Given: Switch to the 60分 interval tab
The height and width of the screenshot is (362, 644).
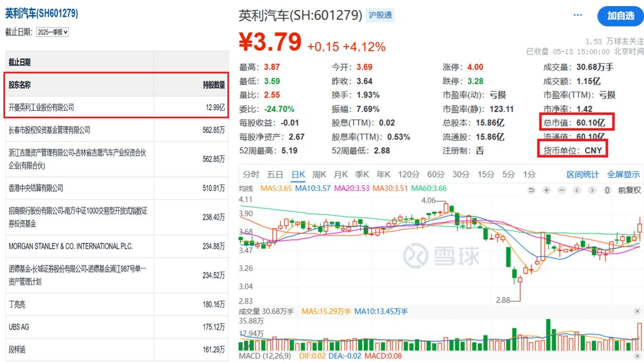Looking at the screenshot, I should [x=436, y=174].
